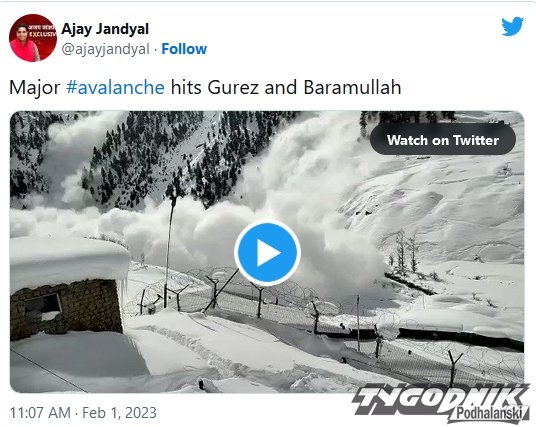Open the Ajay Jandyal display name
This screenshot has width=536, height=427.
105,29
